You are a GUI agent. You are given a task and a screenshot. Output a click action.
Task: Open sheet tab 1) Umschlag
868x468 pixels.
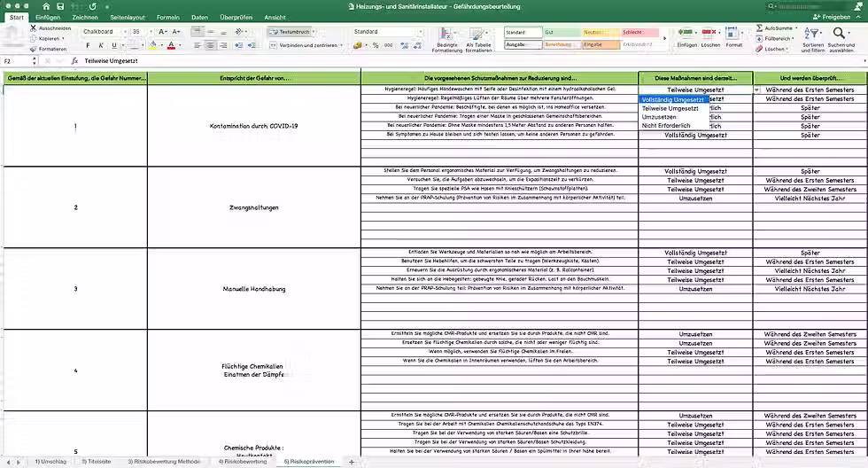50,462
